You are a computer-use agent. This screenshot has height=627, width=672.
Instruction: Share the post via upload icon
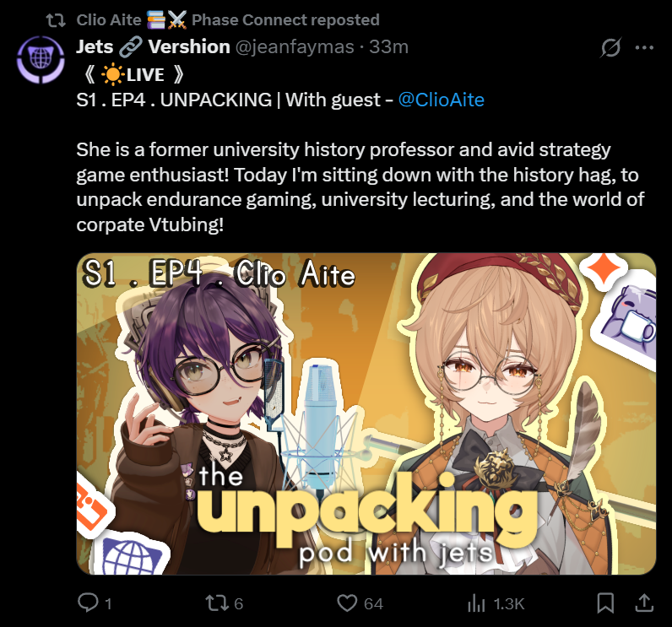pyautogui.click(x=644, y=603)
